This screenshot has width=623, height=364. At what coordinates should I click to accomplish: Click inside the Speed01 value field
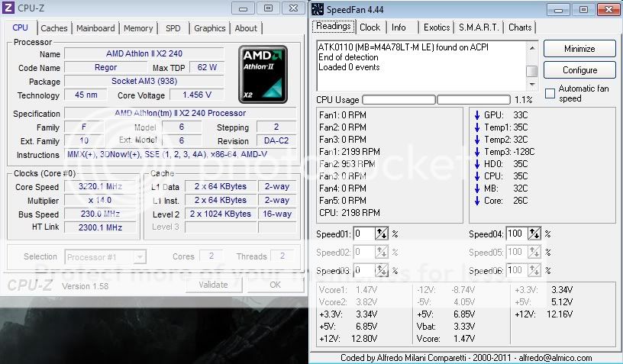(363, 234)
